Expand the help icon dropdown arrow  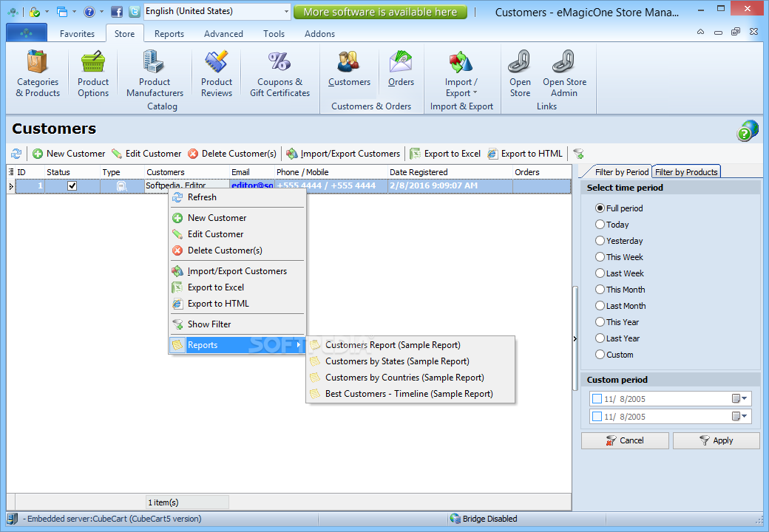101,11
